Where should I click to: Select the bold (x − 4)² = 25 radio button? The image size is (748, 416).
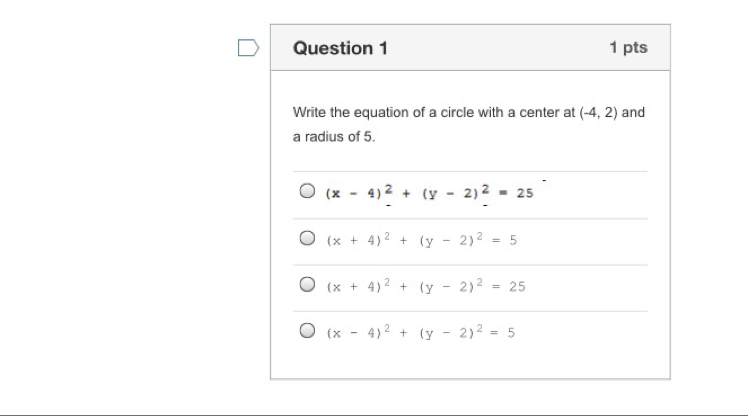click(307, 191)
